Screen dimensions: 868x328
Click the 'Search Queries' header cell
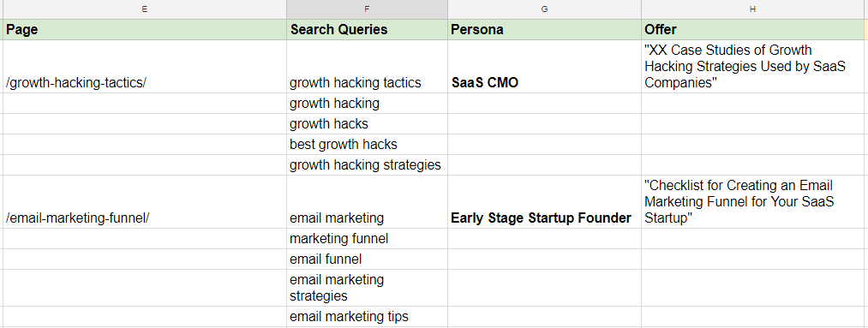point(367,29)
